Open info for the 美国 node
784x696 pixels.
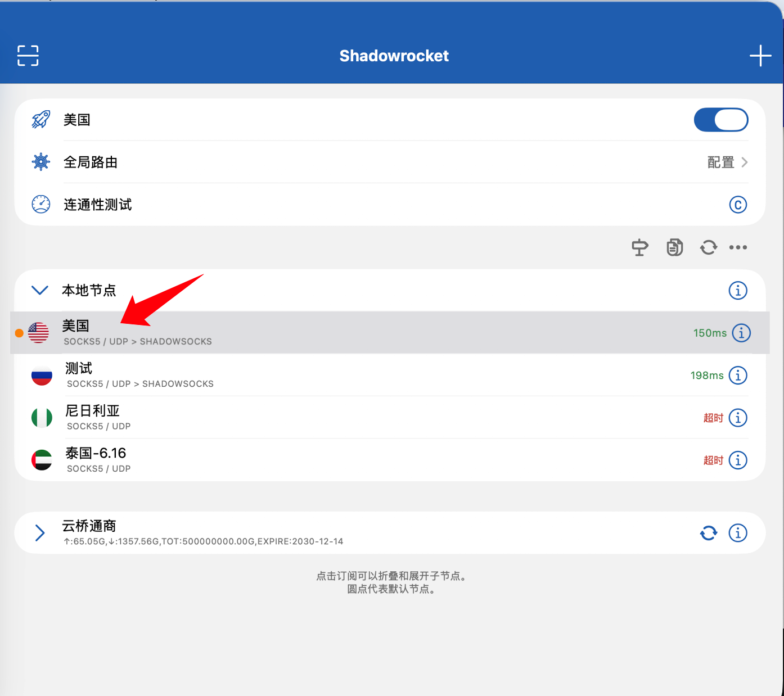(x=741, y=333)
